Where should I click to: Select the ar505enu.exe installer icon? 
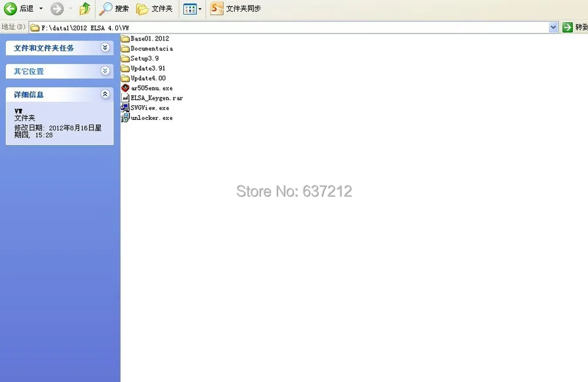[x=125, y=88]
